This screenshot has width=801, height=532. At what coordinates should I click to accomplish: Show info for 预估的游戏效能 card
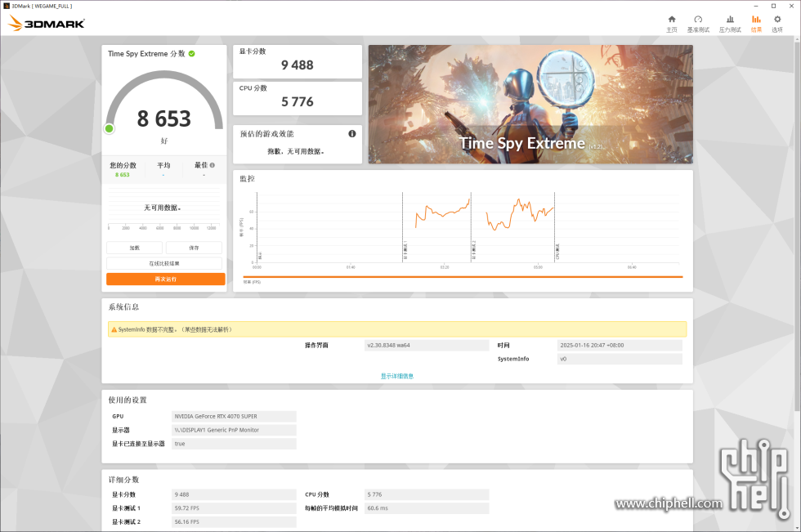[352, 134]
